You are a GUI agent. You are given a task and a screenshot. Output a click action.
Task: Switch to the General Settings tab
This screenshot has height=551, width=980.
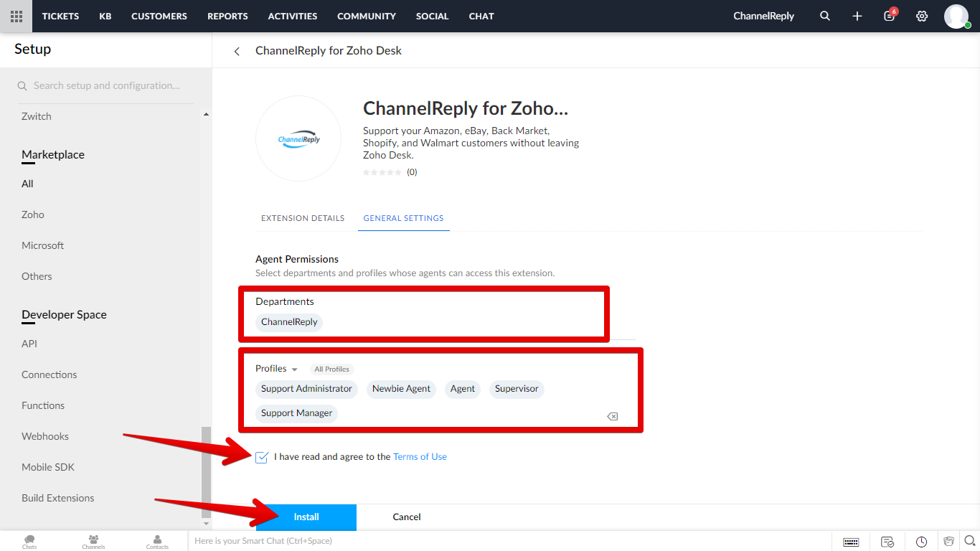pyautogui.click(x=403, y=218)
